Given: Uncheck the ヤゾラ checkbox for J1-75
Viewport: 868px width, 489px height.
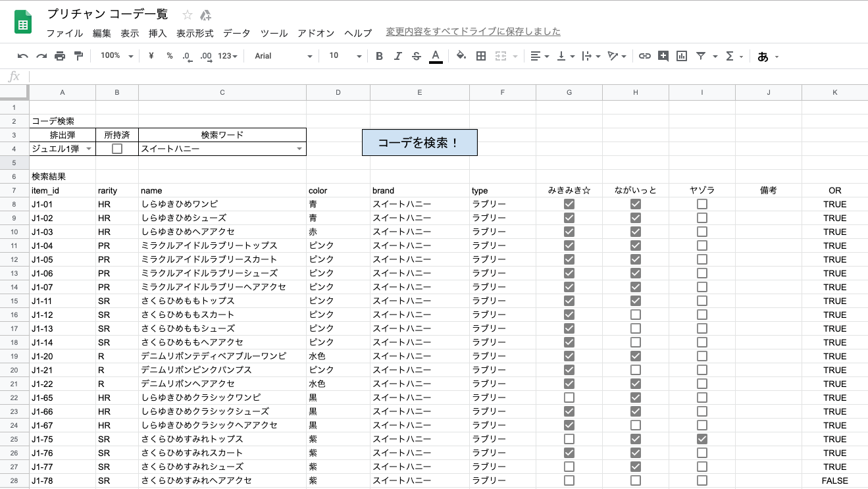Looking at the screenshot, I should click(702, 439).
